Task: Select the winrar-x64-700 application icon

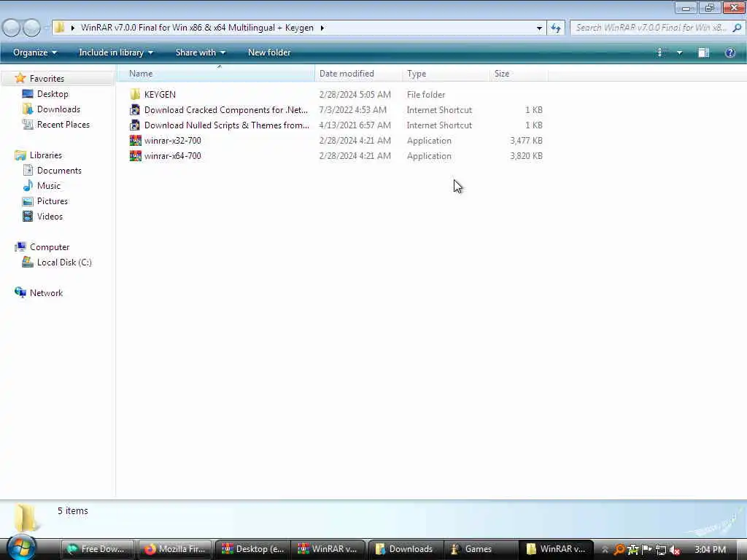Action: point(135,156)
